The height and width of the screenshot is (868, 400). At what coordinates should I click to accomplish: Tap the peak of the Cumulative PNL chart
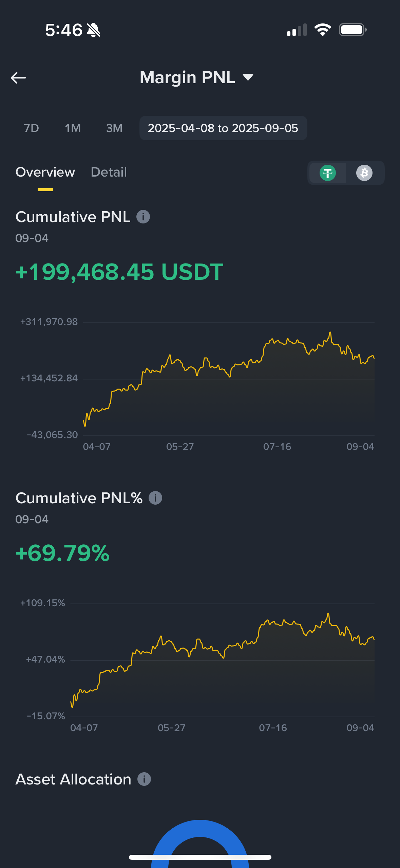pyautogui.click(x=330, y=333)
